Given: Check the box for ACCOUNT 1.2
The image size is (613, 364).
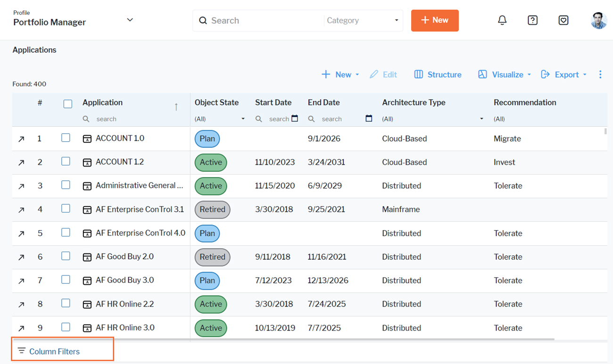Looking at the screenshot, I should [x=66, y=161].
